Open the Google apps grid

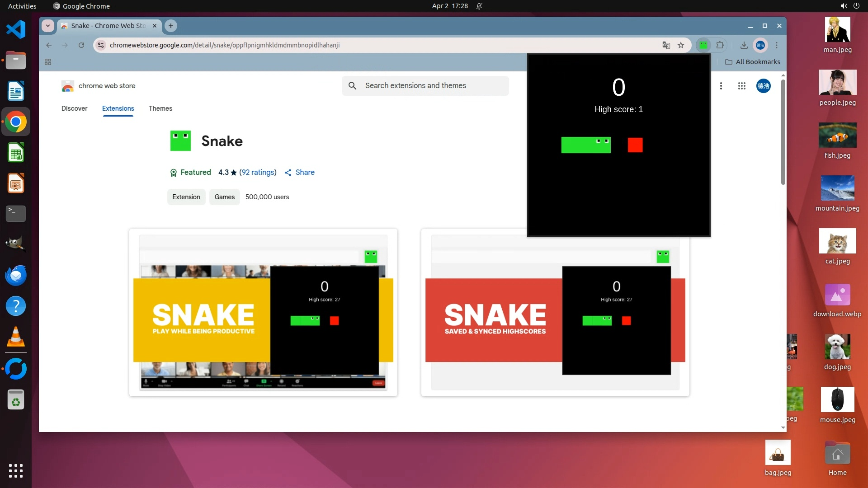point(741,86)
